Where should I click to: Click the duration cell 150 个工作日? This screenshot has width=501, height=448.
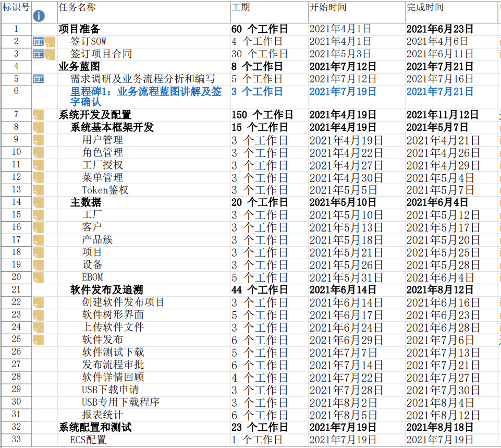262,115
